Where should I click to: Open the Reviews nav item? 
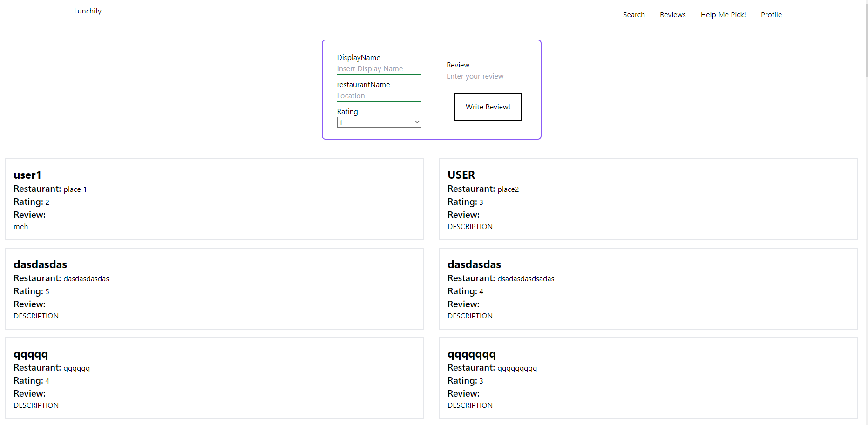pyautogui.click(x=672, y=15)
